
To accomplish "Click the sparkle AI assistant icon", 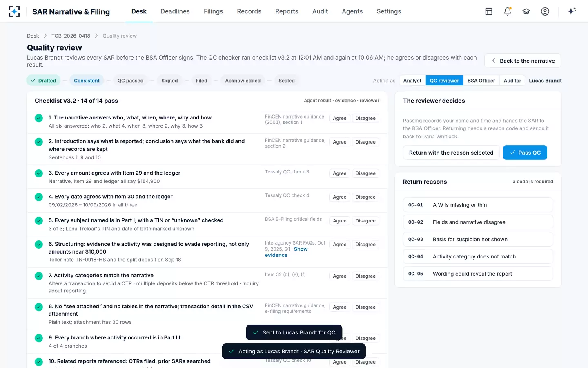I will coord(572,11).
